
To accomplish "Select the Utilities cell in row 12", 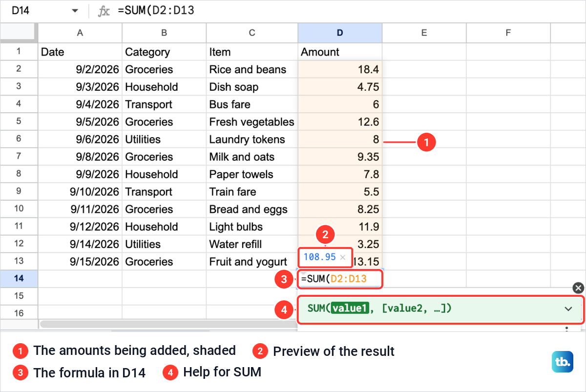I will (x=164, y=244).
